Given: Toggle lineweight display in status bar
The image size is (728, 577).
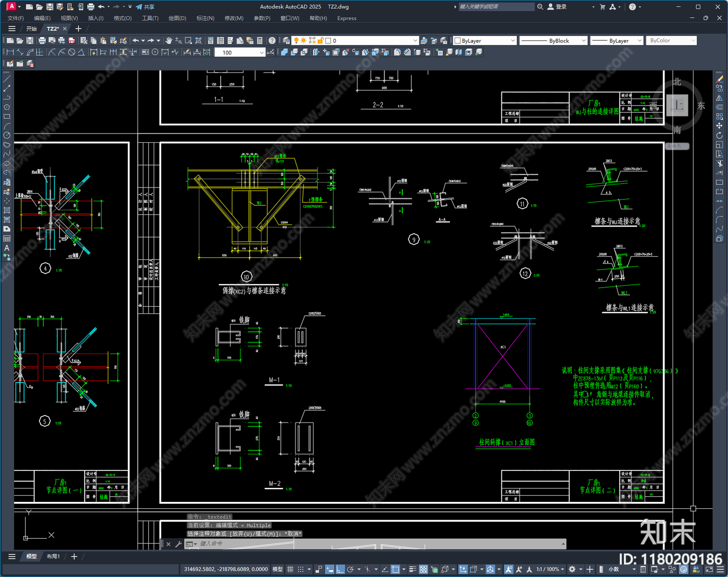Looking at the screenshot, I should pos(413,569).
